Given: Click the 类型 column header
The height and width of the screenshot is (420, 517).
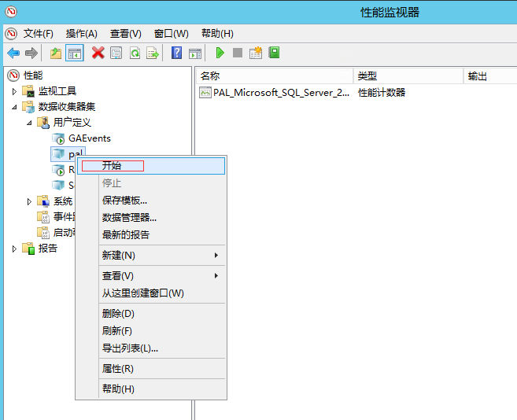Looking at the screenshot, I should (x=408, y=76).
